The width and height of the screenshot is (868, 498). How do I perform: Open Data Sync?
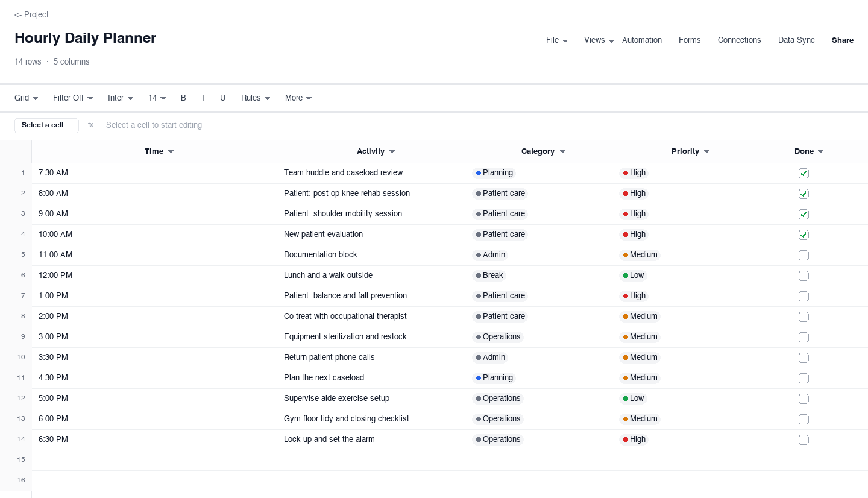(796, 40)
